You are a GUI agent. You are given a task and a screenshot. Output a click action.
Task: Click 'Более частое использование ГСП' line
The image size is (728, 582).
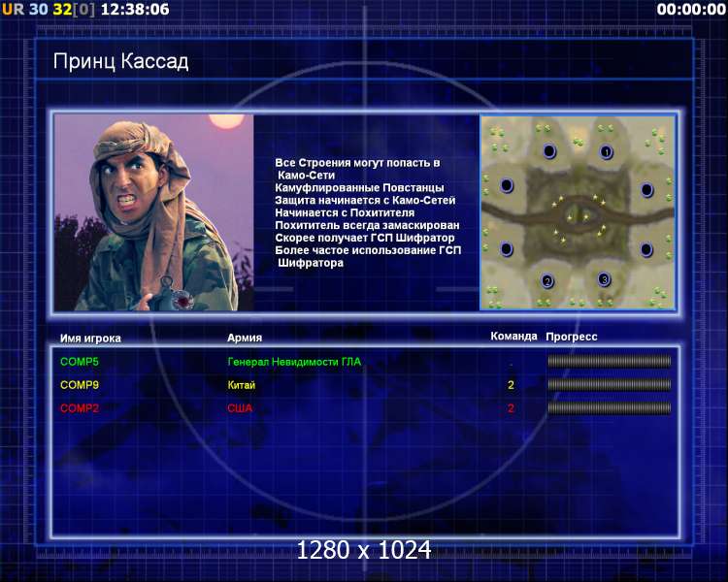pos(368,250)
